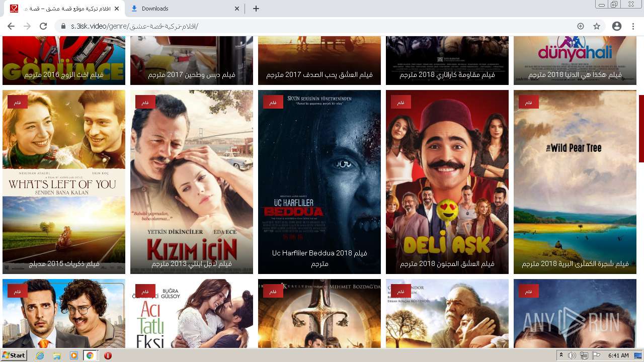Open the 'فيلم العشق المجنون 2018 مترجم' title link
This screenshot has height=362, width=644.
(x=447, y=263)
